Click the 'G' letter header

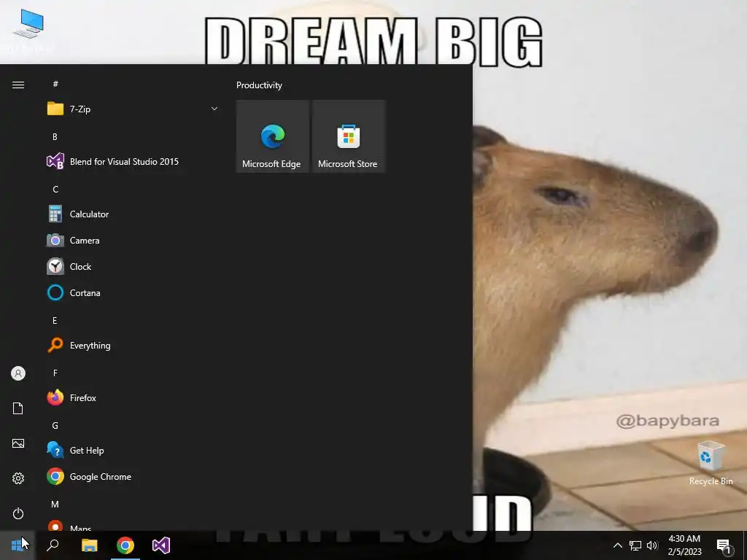(55, 426)
